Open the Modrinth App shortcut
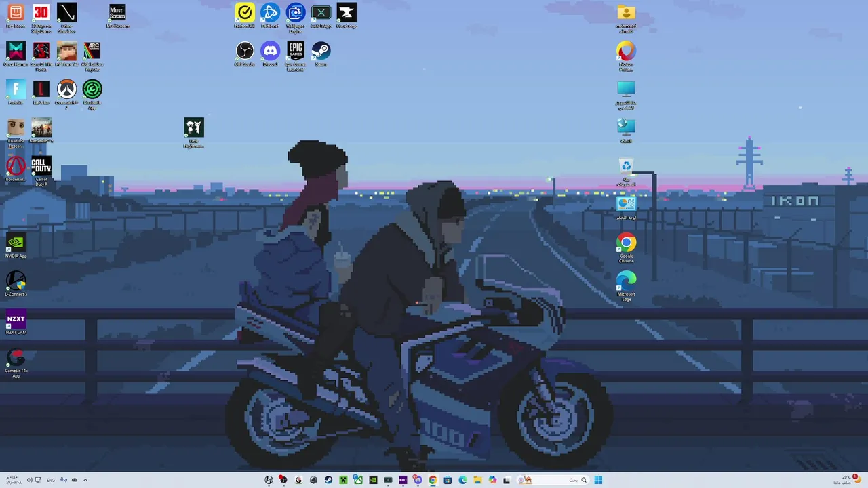This screenshot has height=488, width=868. (92, 94)
